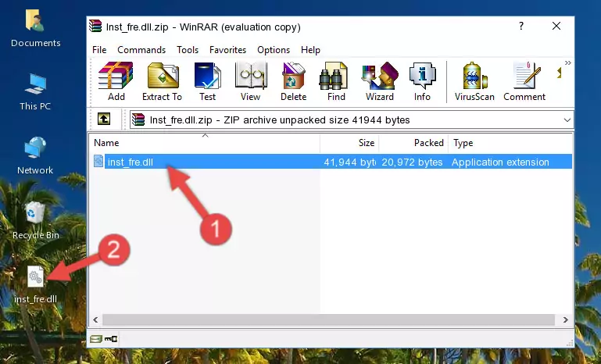Open the Favorites menu
Image resolution: width=601 pixels, height=364 pixels.
[227, 50]
